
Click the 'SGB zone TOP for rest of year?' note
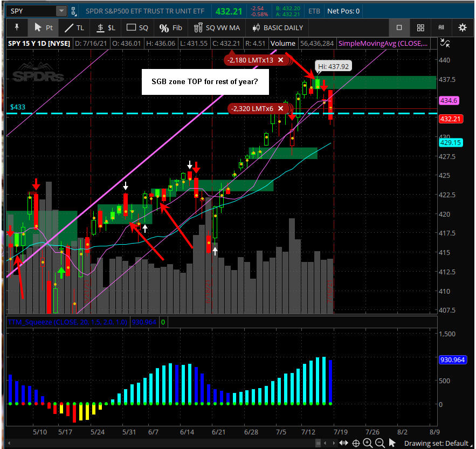coord(205,82)
